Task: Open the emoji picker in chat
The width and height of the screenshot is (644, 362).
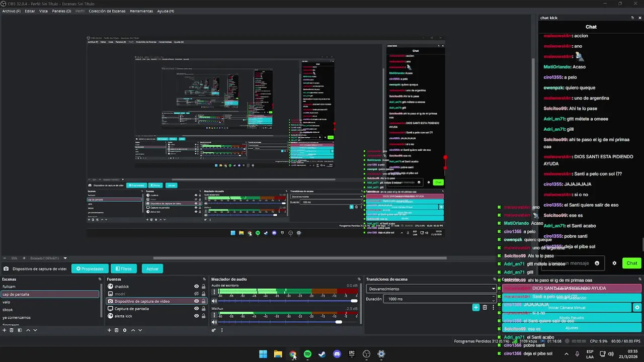Action: (597, 263)
